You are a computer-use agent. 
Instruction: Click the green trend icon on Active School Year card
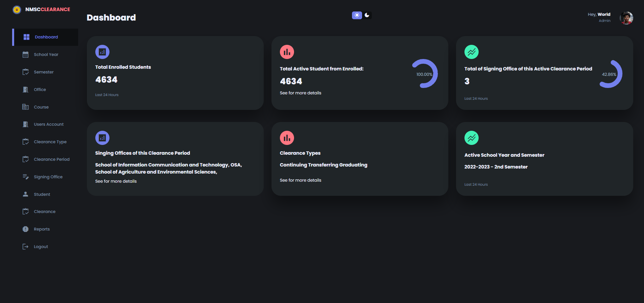471,138
